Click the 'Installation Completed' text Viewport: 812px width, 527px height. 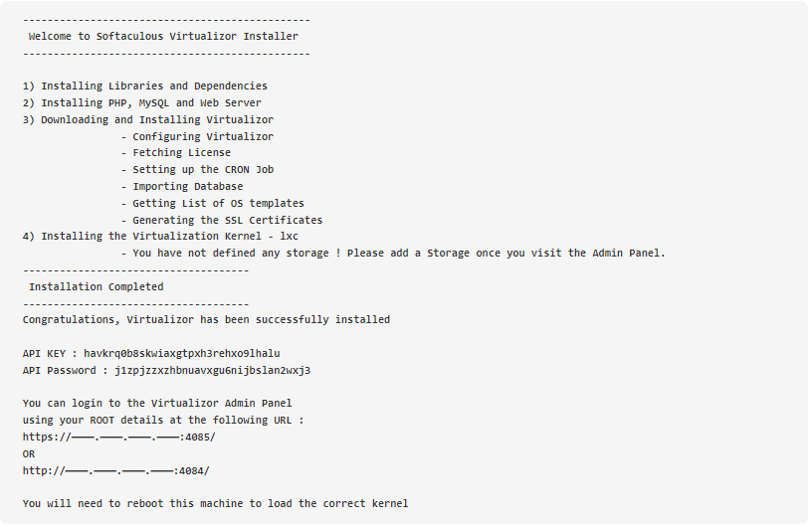tap(96, 286)
